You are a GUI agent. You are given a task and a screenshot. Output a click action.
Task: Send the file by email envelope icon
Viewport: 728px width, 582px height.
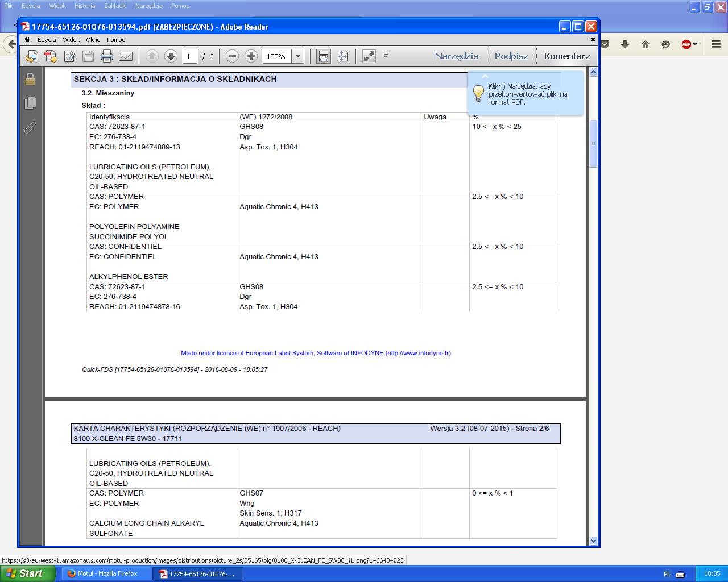click(126, 56)
